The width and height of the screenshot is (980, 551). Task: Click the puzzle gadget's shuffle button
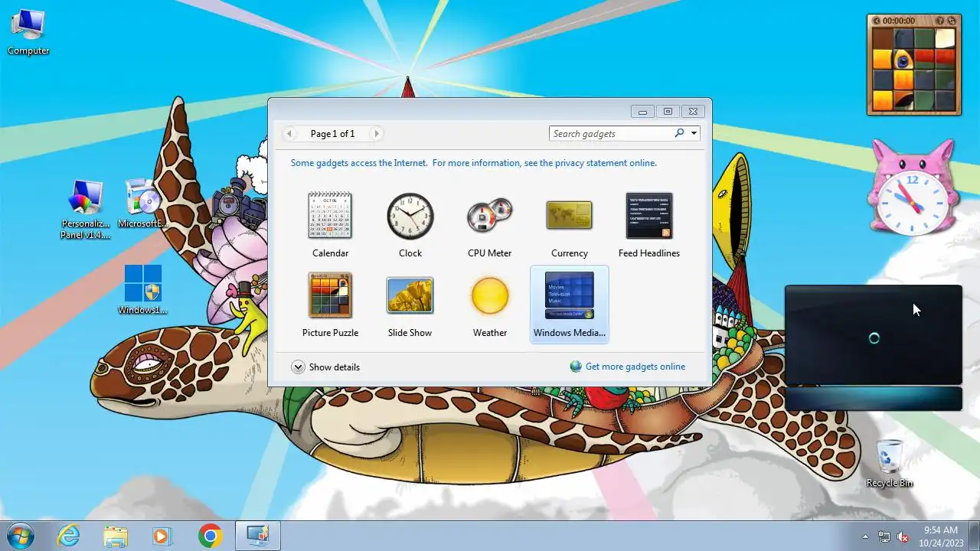point(952,21)
